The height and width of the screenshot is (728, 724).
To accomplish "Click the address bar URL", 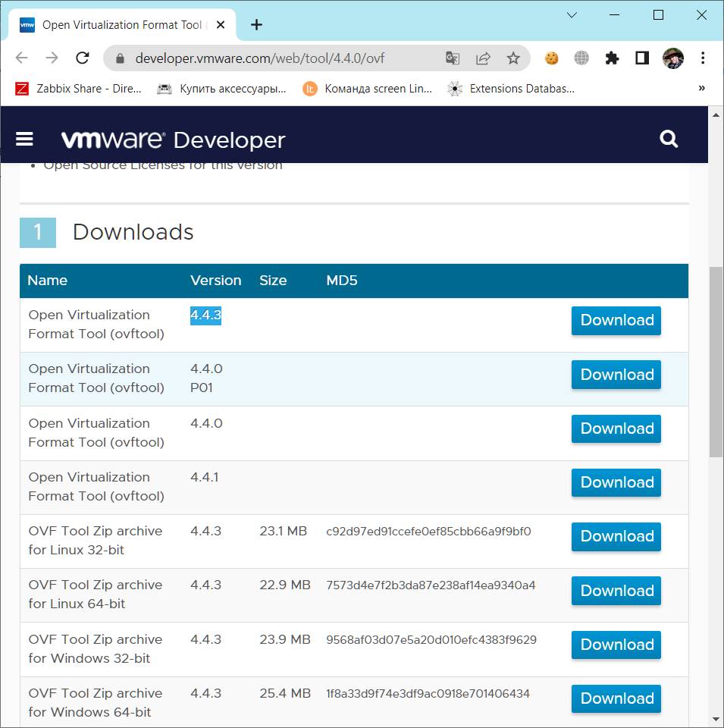I will point(259,58).
